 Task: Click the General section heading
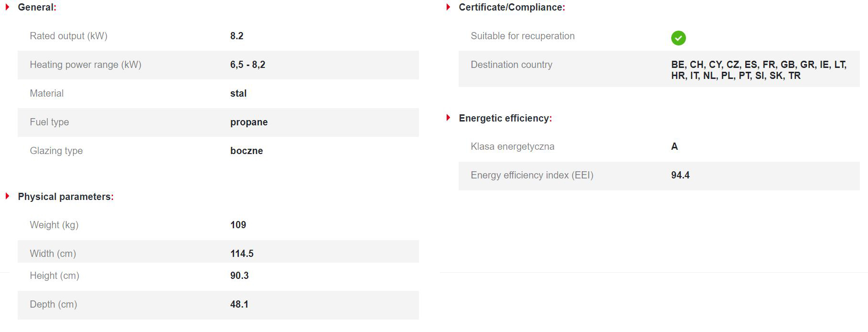click(x=37, y=7)
